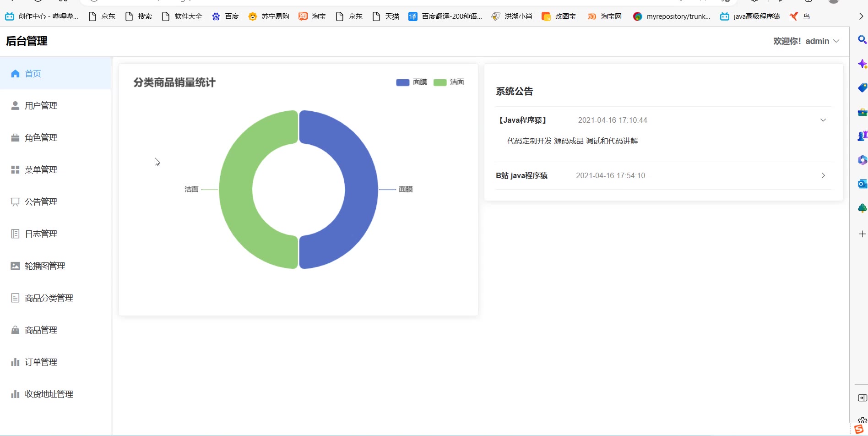The height and width of the screenshot is (436, 868).
Task: Open 菜单管理 menu item
Action: (x=55, y=169)
